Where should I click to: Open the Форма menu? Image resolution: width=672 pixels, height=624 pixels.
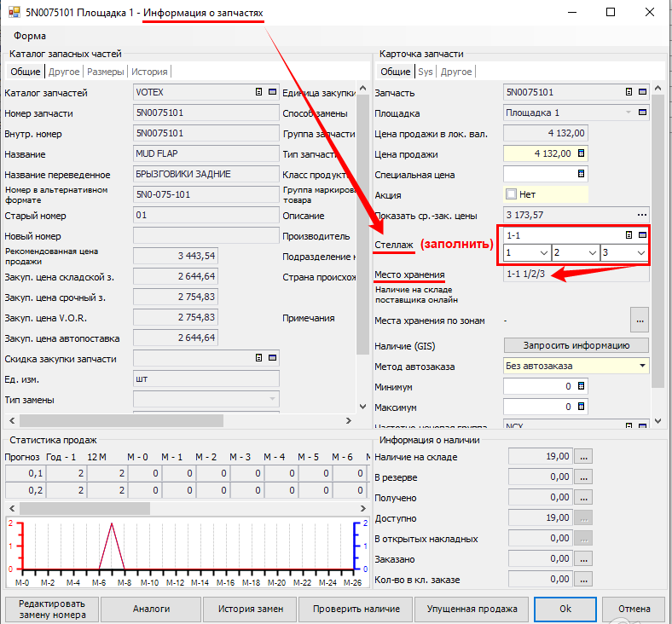pyautogui.click(x=30, y=36)
